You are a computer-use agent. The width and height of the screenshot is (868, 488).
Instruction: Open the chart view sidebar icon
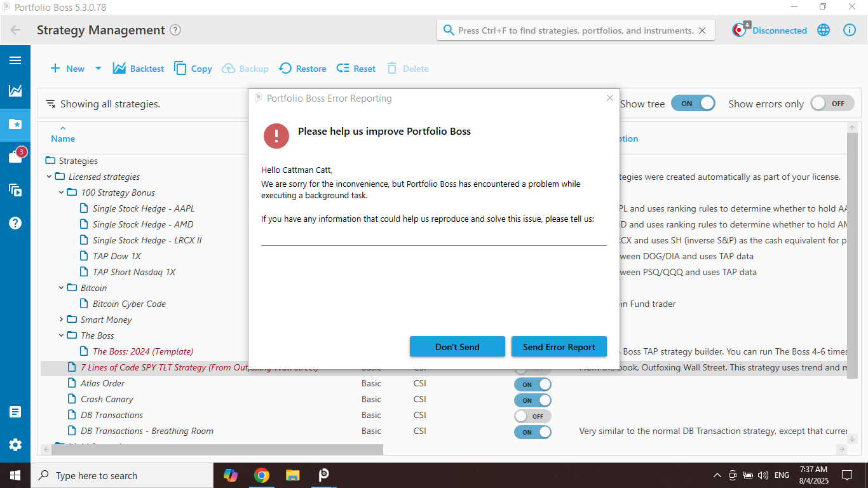15,91
